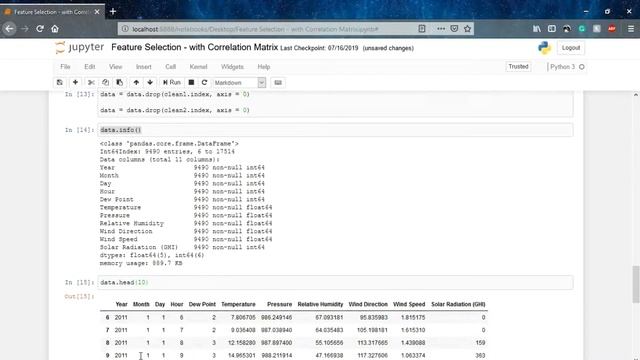
Task: Toggle browser sidebar icon
Action: (x=552, y=29)
